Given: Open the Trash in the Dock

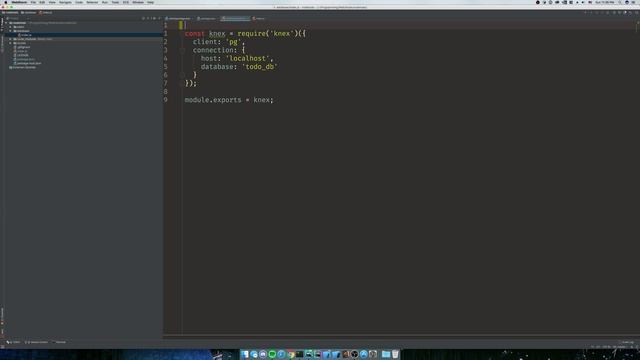Looking at the screenshot, I should tap(395, 354).
